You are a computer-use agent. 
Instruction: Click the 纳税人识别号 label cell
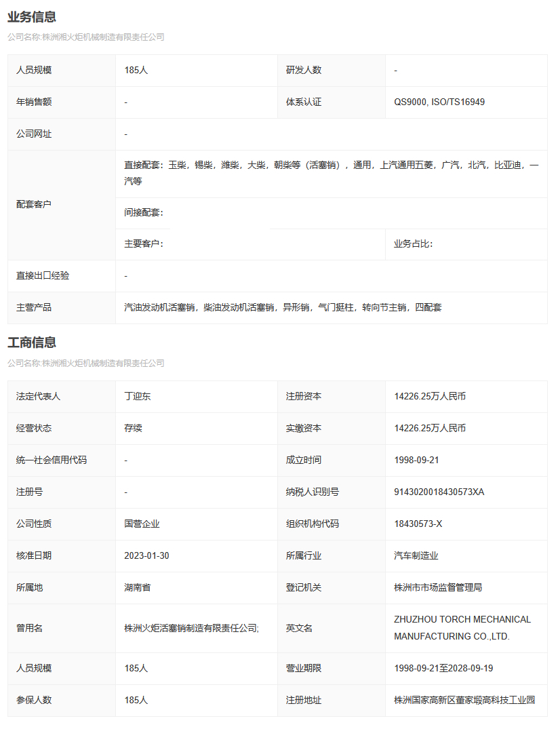[331, 492]
